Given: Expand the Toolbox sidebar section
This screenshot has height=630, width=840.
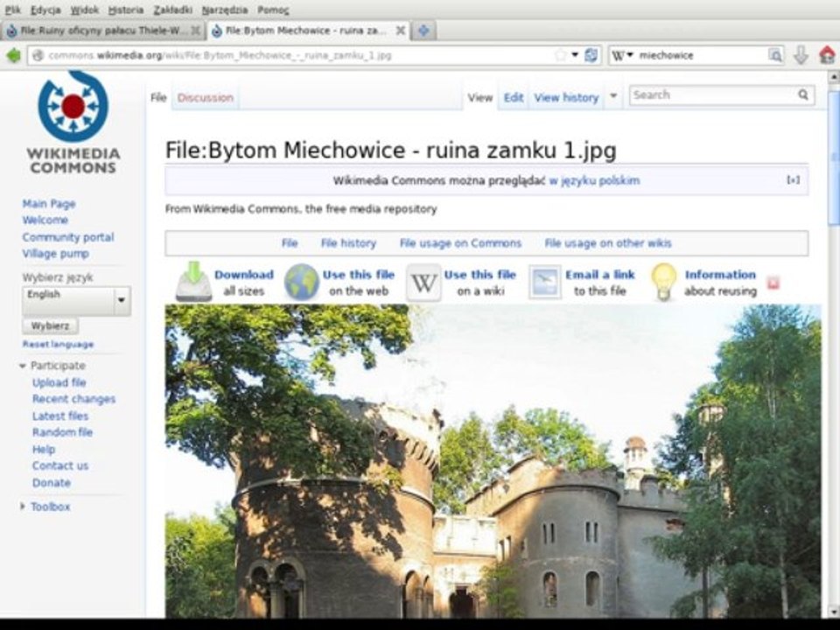Looking at the screenshot, I should click(23, 507).
